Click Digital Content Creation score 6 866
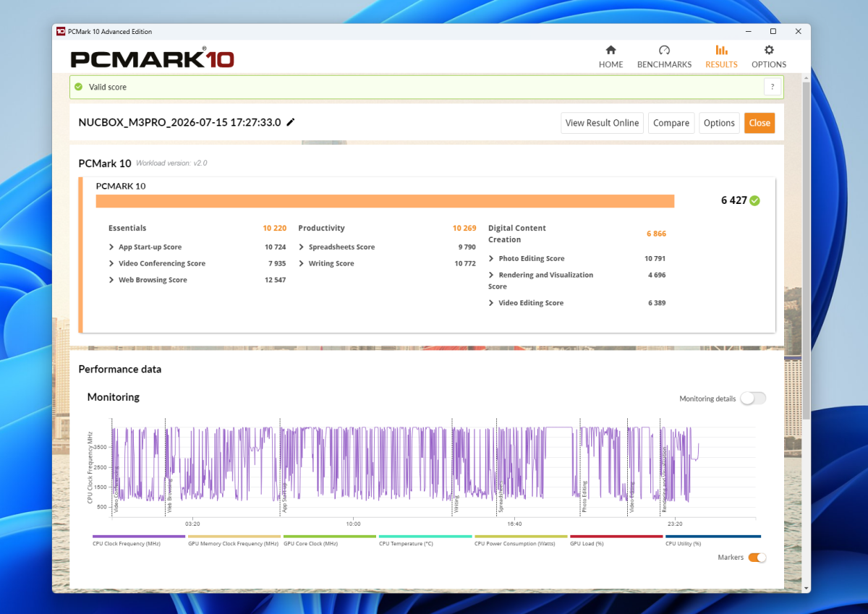This screenshot has height=614, width=868. pos(656,234)
